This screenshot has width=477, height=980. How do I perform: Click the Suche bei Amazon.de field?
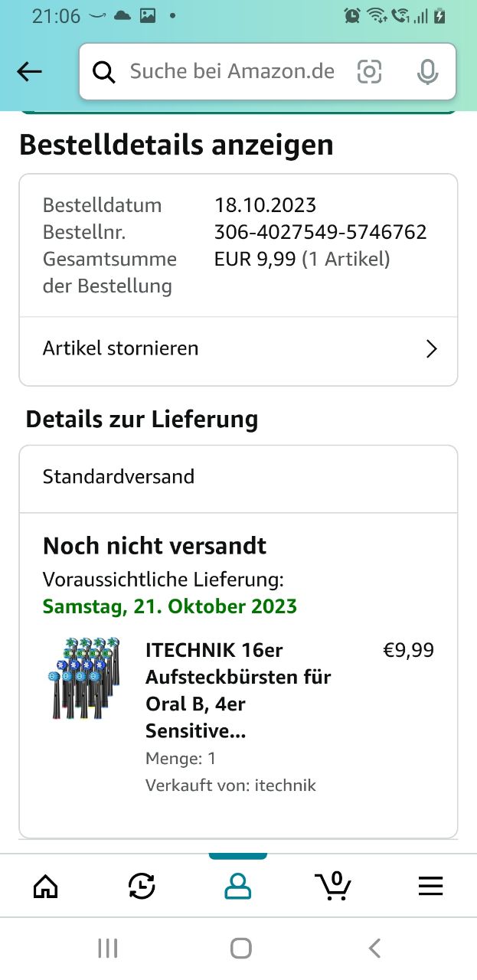(x=232, y=72)
